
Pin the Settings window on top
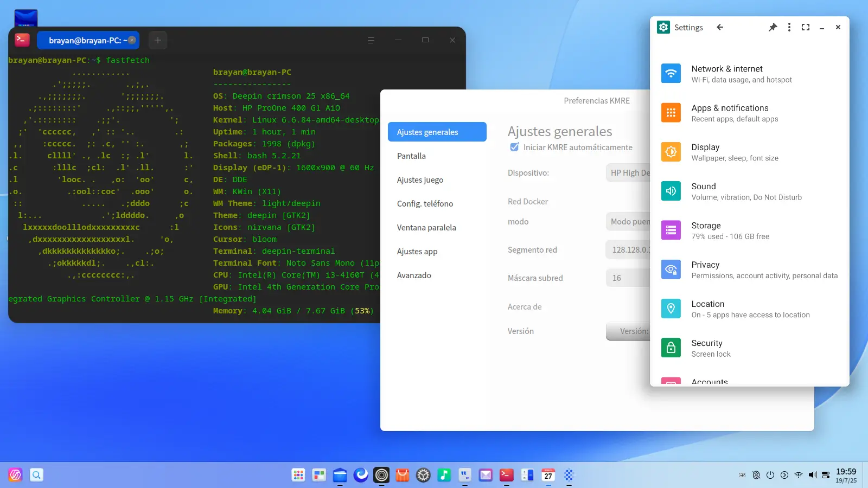point(773,27)
